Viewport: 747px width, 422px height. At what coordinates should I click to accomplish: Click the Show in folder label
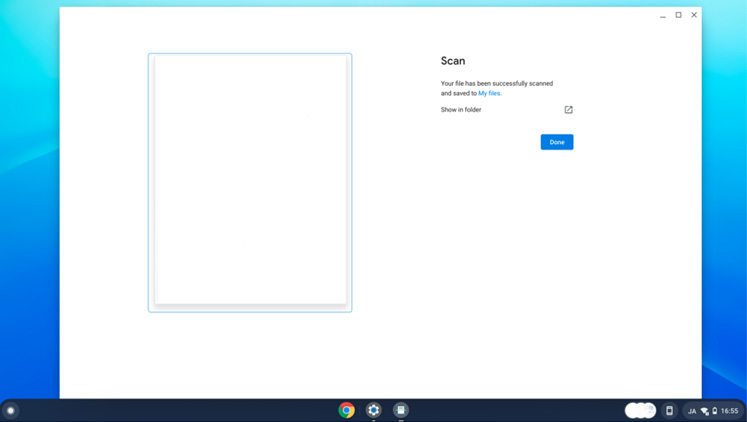[461, 110]
